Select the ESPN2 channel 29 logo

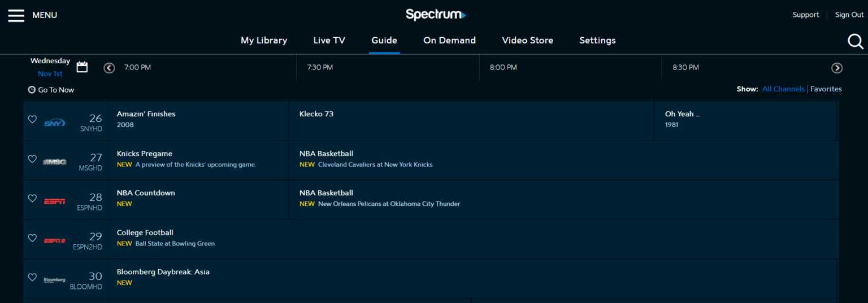55,241
